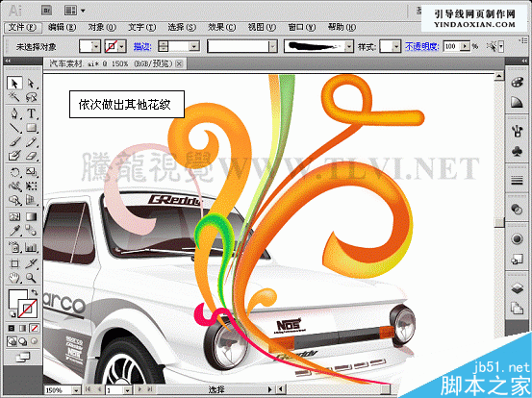Select the Artboard tool
This screenshot has height=398, width=532.
tap(14, 263)
